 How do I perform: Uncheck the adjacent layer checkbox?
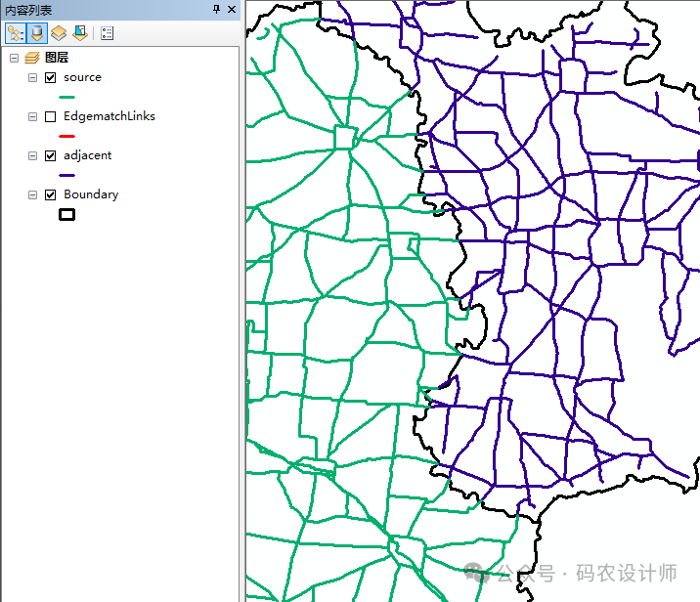coord(51,155)
